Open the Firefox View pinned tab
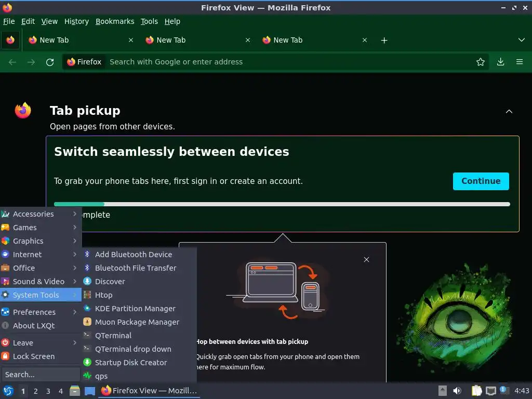The width and height of the screenshot is (532, 399). point(10,40)
